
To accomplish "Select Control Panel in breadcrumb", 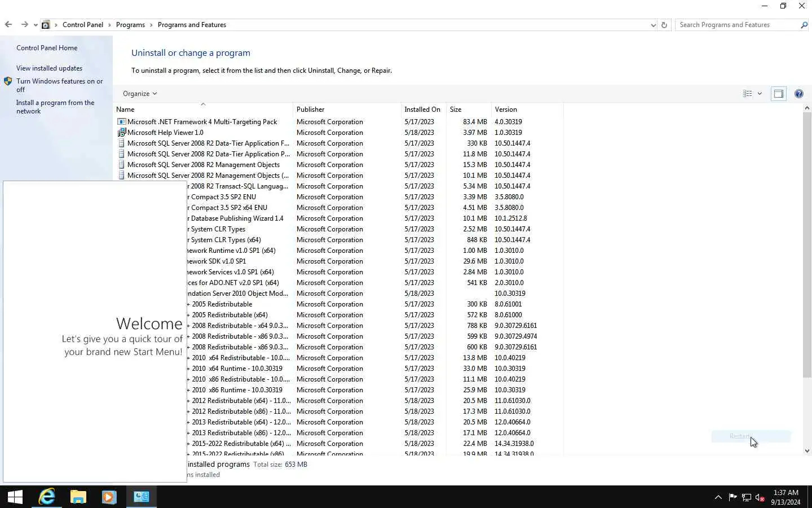I will tap(83, 25).
